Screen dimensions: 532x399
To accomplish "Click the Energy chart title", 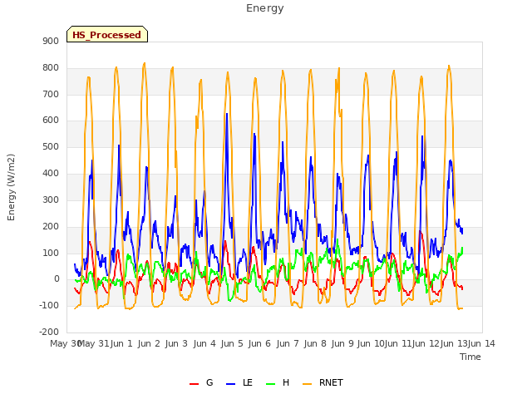I will (x=264, y=8).
